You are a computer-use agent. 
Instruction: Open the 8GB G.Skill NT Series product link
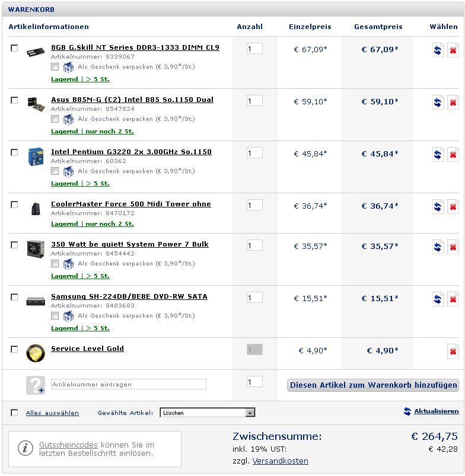point(135,47)
